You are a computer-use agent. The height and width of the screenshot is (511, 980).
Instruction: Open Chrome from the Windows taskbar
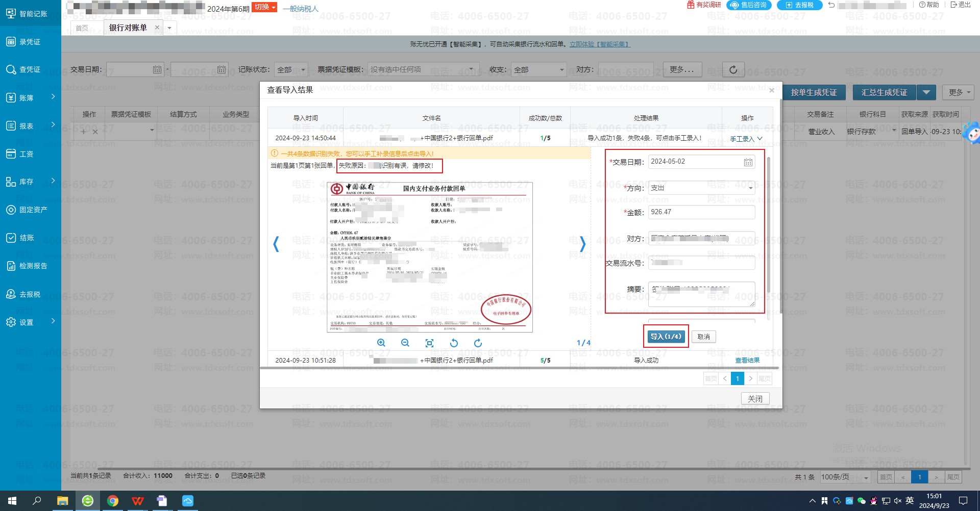pos(113,501)
